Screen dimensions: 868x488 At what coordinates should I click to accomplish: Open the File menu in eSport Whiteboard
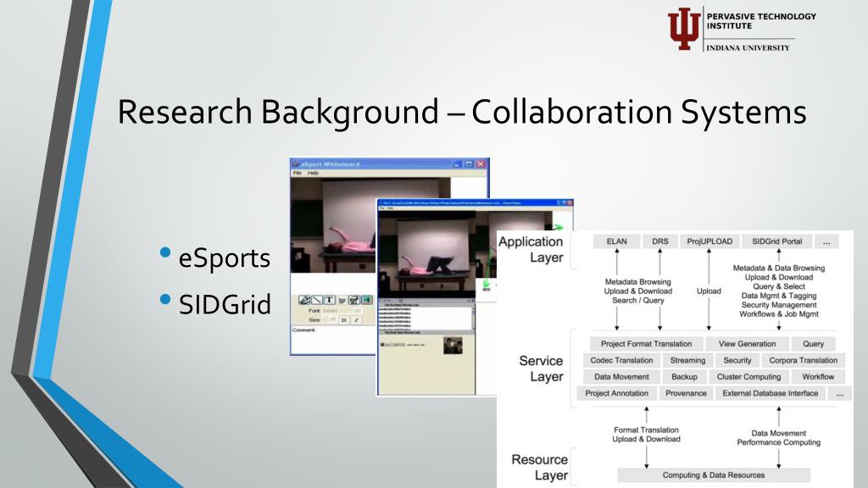pos(298,173)
